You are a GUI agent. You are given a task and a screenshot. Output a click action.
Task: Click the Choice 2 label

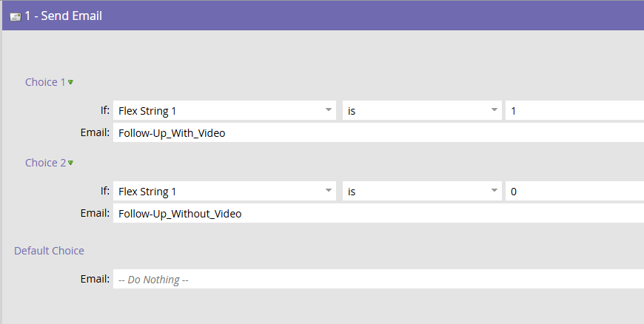pyautogui.click(x=45, y=163)
